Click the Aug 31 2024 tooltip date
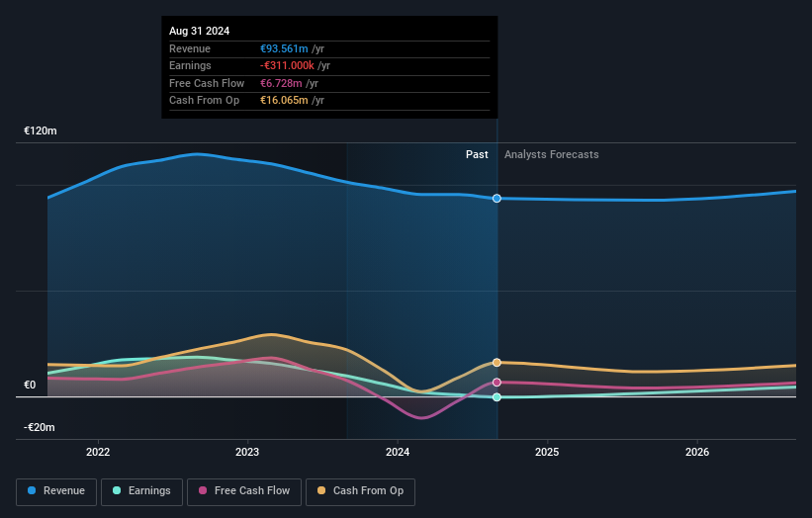 click(x=200, y=31)
